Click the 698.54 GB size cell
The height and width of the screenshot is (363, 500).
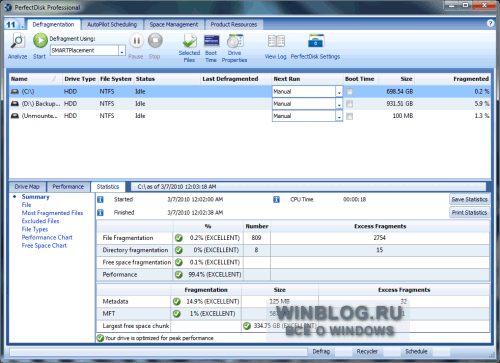tap(399, 91)
